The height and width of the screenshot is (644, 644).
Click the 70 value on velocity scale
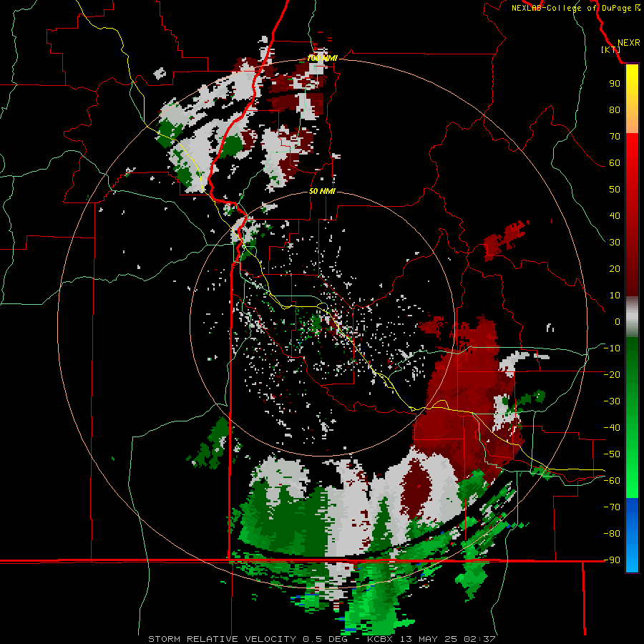(615, 137)
